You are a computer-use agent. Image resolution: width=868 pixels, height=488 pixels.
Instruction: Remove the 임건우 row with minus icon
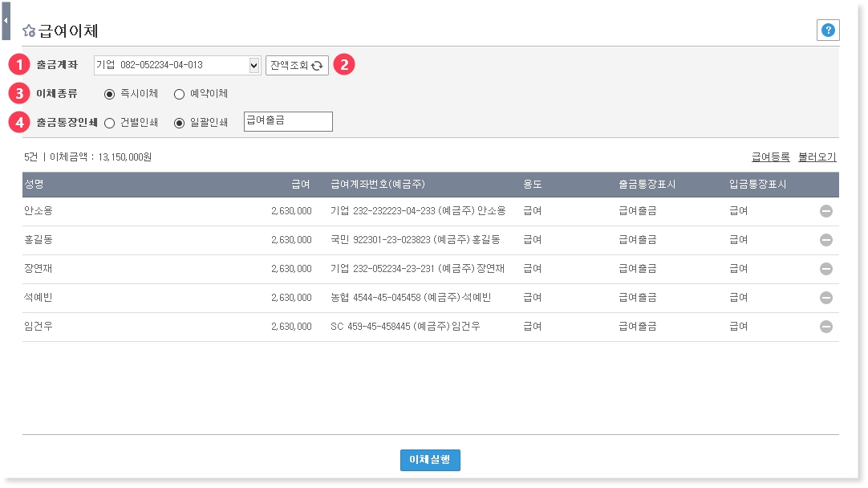click(825, 327)
